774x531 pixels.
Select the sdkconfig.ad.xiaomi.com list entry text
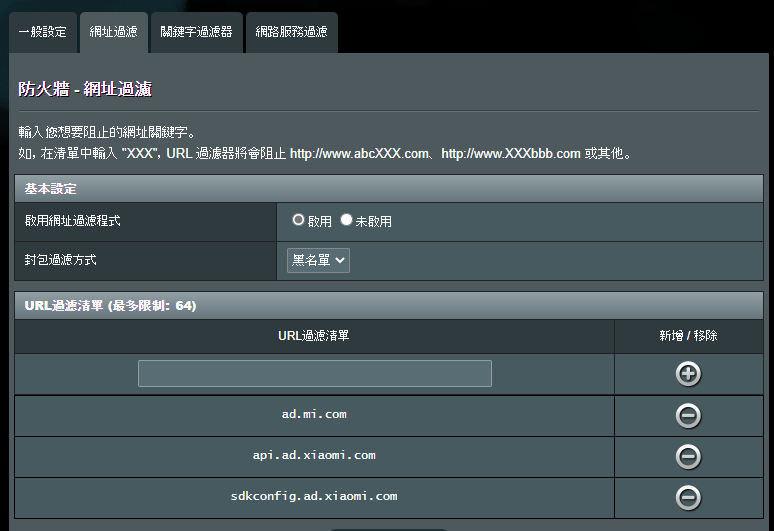(314, 496)
